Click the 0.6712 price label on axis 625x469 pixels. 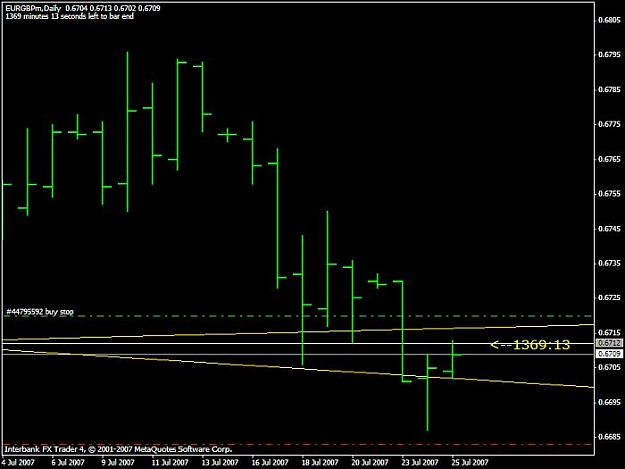click(609, 343)
